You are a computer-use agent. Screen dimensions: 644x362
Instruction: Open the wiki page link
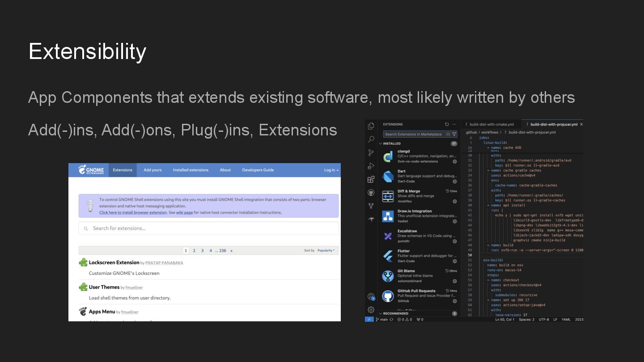[x=184, y=213]
